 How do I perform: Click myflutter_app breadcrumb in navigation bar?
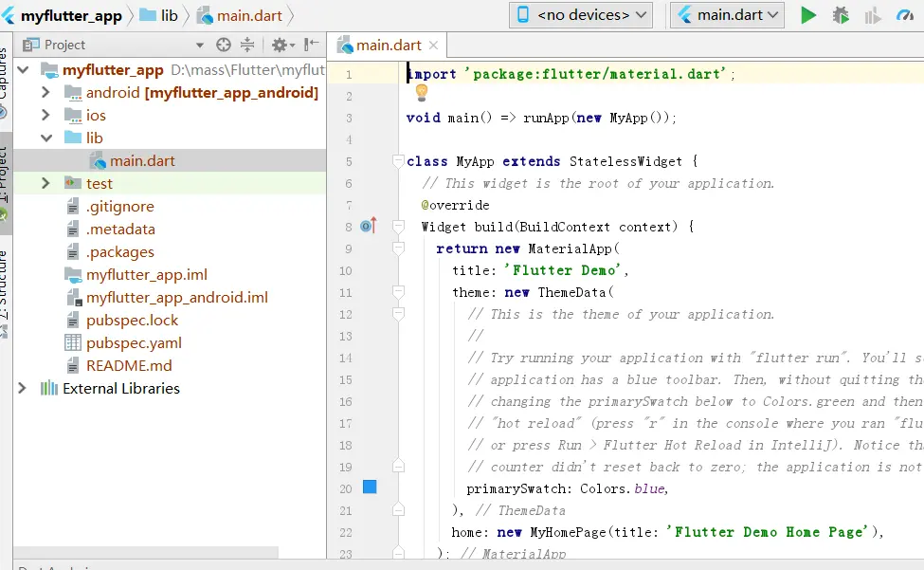tap(71, 16)
